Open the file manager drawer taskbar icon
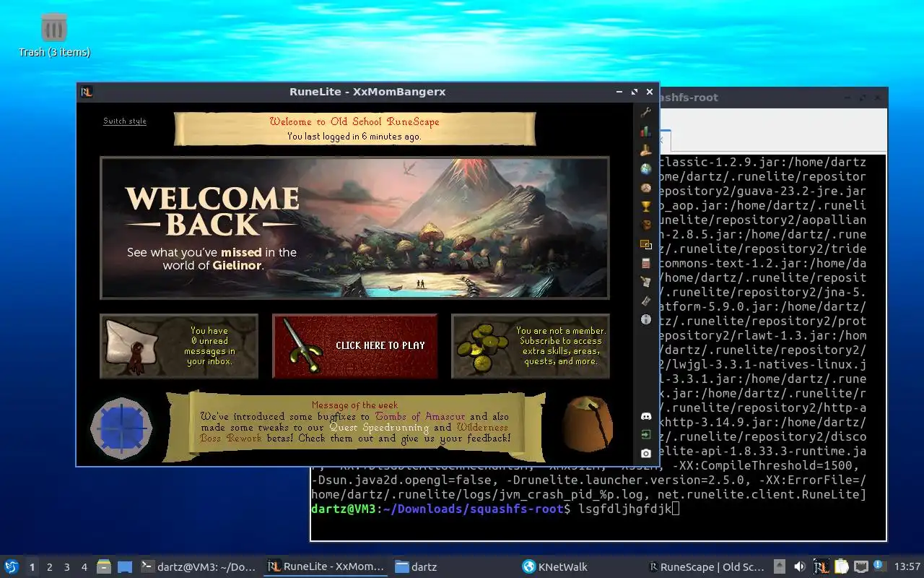Screen dimensions: 924x578 (104, 567)
